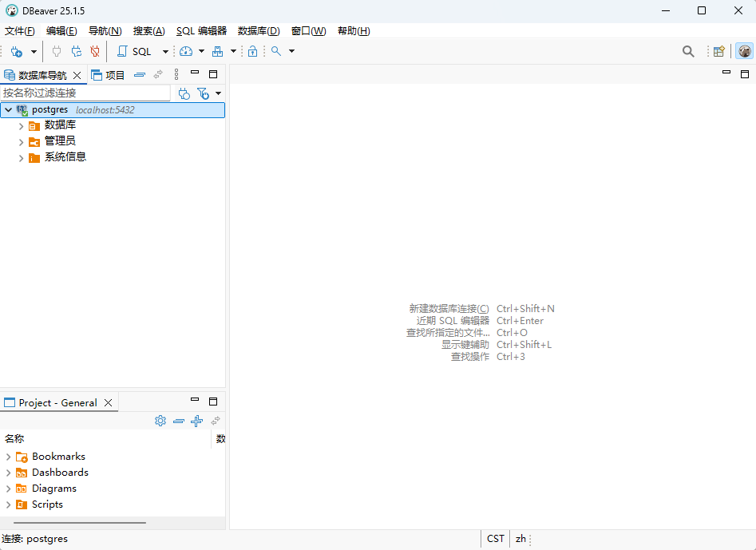Click the filter settings funnel icon
This screenshot has width=756, height=550.
coord(204,93)
